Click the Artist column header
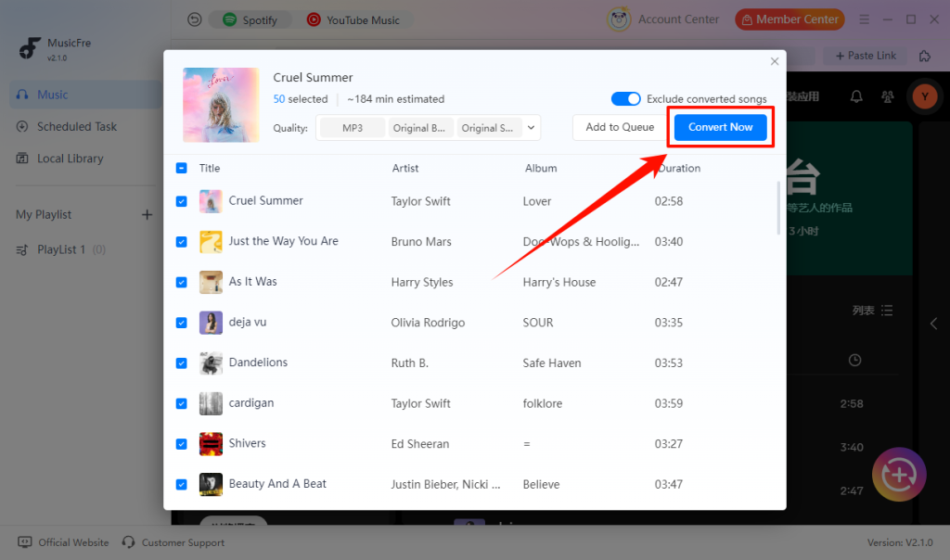The image size is (950, 560). point(404,169)
